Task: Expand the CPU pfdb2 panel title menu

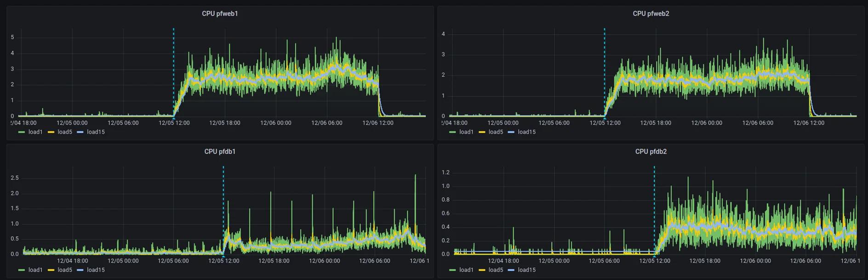Action: click(x=651, y=152)
